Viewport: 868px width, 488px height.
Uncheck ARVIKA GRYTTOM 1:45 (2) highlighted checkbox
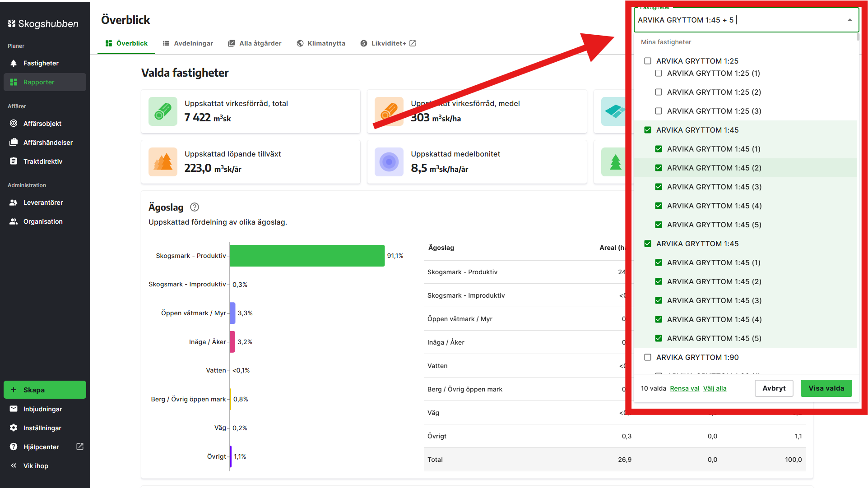coord(659,168)
